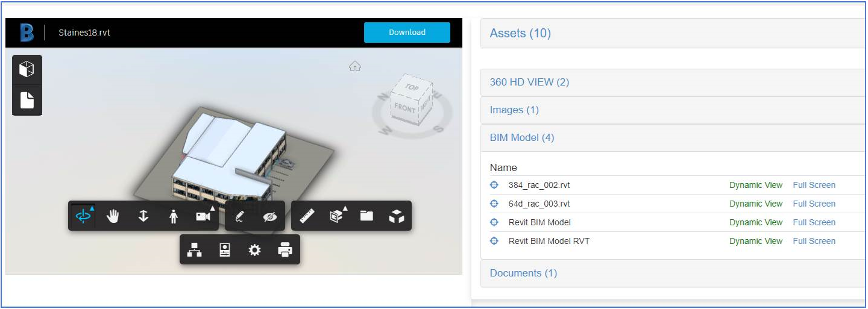Select the 384_rac_002.rvt file name
The width and height of the screenshot is (868, 309).
coord(539,185)
